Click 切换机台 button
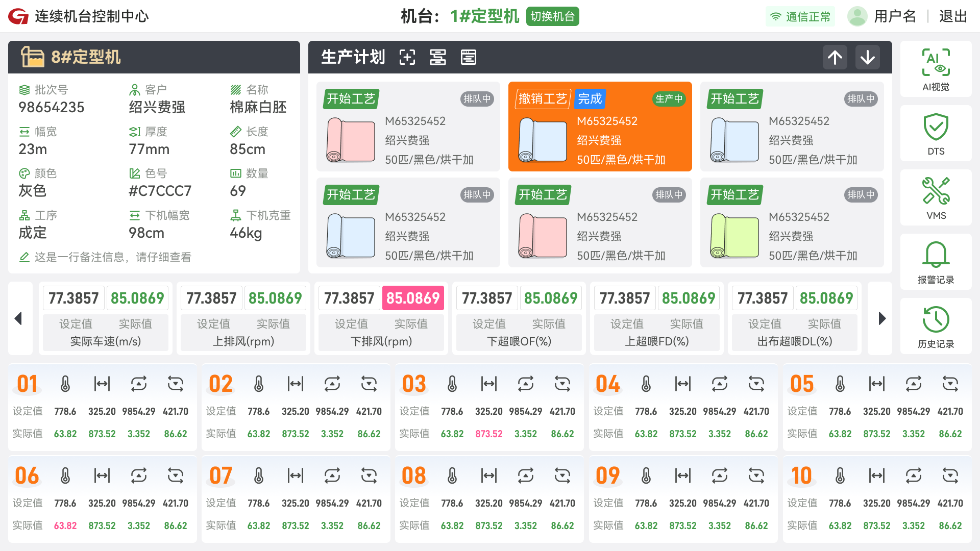 [x=552, y=16]
